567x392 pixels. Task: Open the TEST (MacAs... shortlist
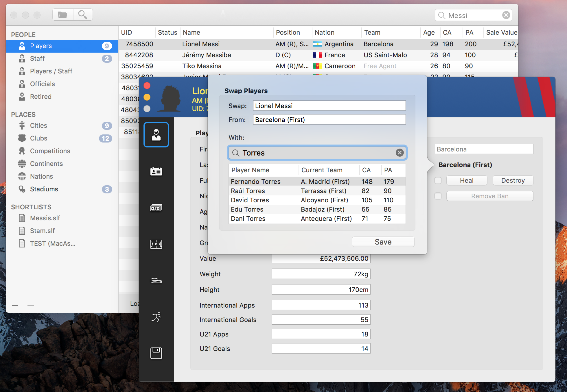coord(62,244)
